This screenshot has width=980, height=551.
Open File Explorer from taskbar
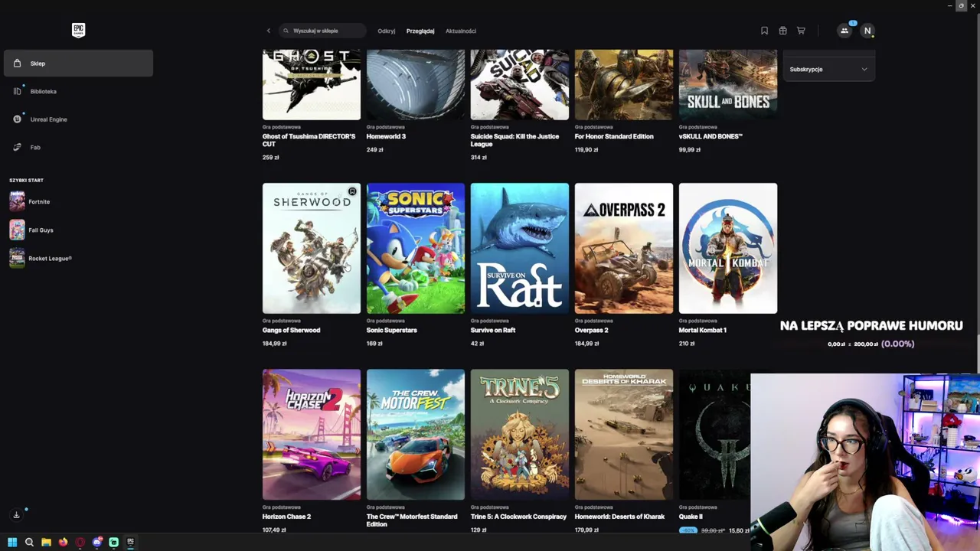[x=46, y=542]
